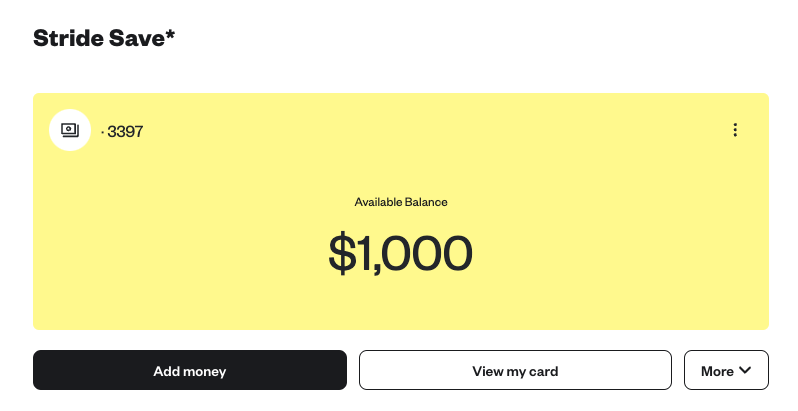This screenshot has height=411, width=798.
Task: Select the account ending in 3397
Action: 122,132
